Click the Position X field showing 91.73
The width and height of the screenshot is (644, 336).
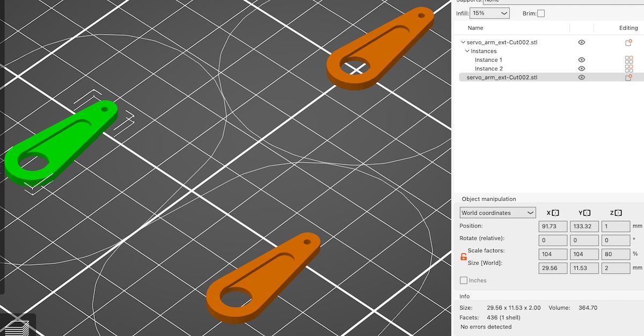[x=553, y=227]
